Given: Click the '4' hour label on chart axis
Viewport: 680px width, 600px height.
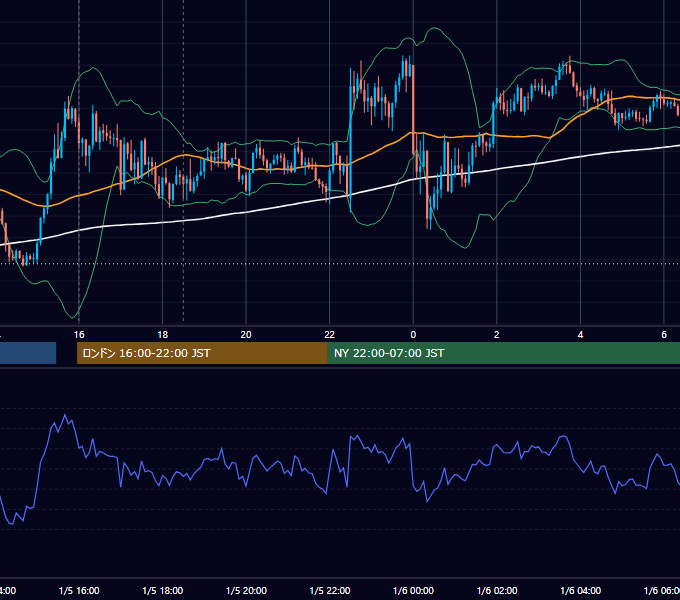Looking at the screenshot, I should 580,334.
